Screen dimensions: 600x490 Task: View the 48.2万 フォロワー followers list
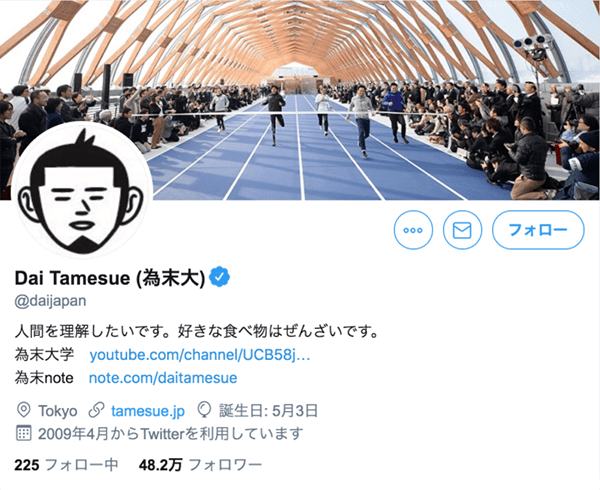pos(201,465)
